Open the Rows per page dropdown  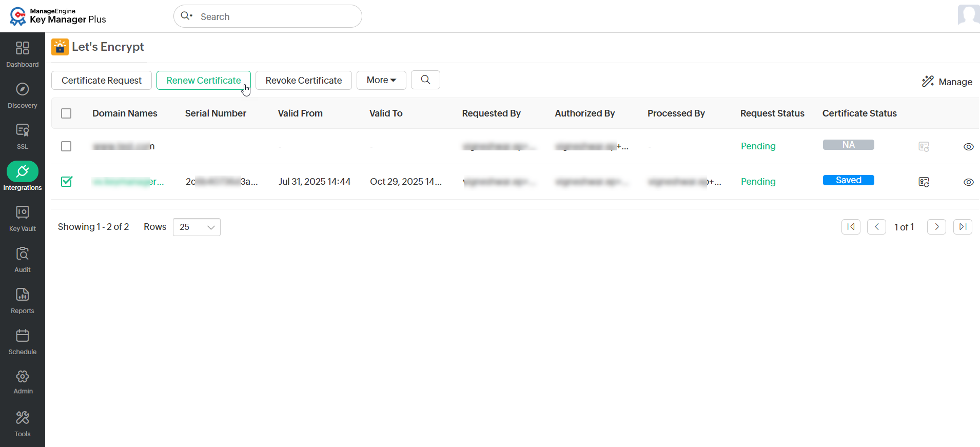click(x=197, y=227)
